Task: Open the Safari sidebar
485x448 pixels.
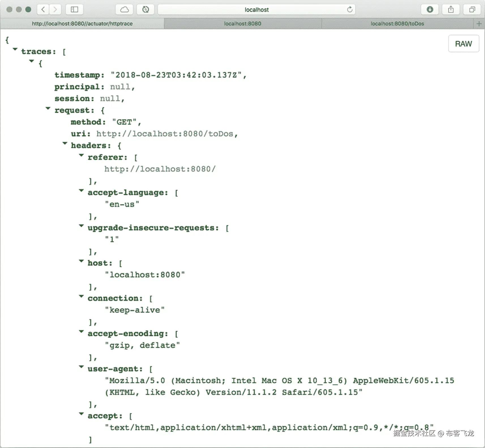Action: pyautogui.click(x=74, y=9)
